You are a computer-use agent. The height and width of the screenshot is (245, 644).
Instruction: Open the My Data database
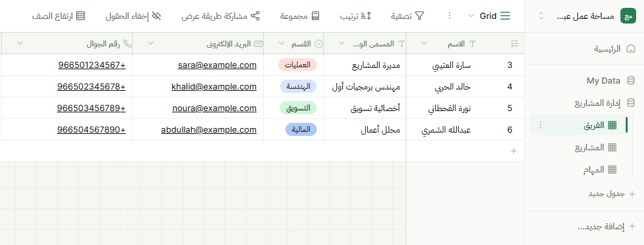point(603,81)
